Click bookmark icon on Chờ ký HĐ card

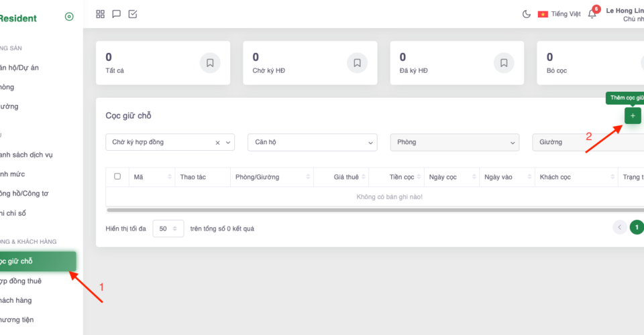[x=357, y=63]
